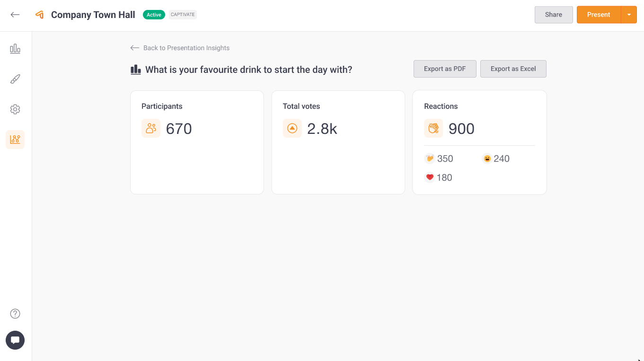Click the Active status badge

click(154, 15)
